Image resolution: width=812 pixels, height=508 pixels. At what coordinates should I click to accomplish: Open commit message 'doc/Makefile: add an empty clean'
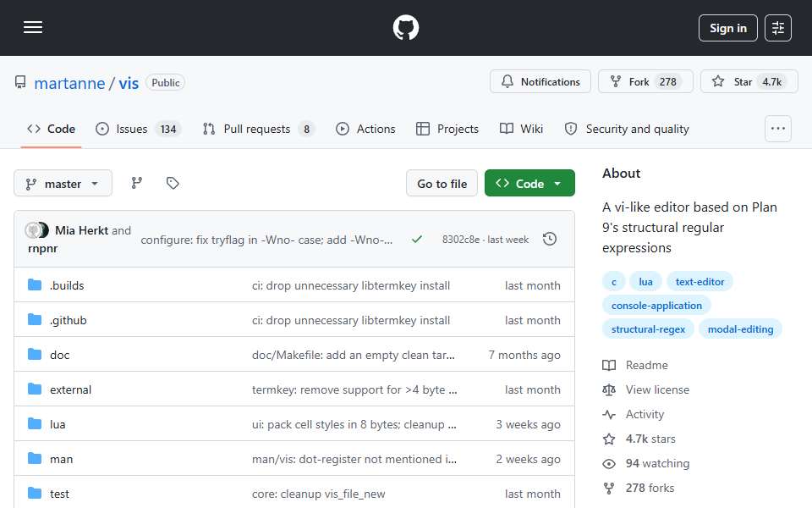(354, 355)
